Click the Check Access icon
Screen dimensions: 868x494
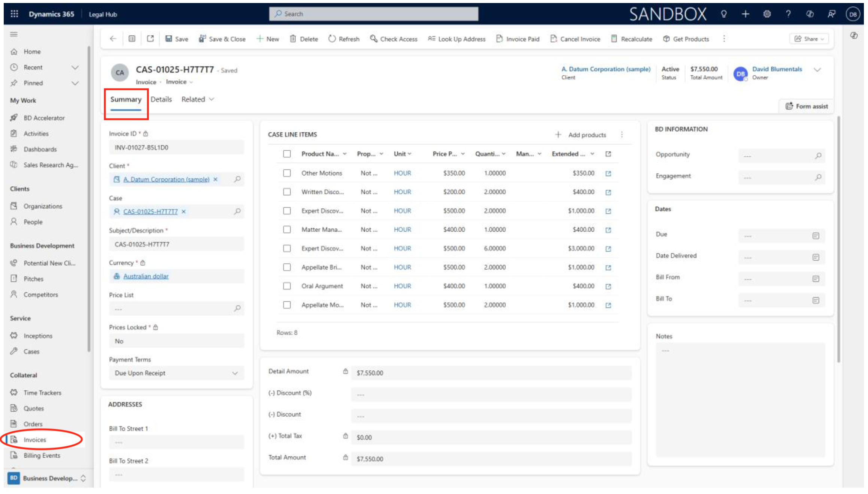click(x=373, y=39)
